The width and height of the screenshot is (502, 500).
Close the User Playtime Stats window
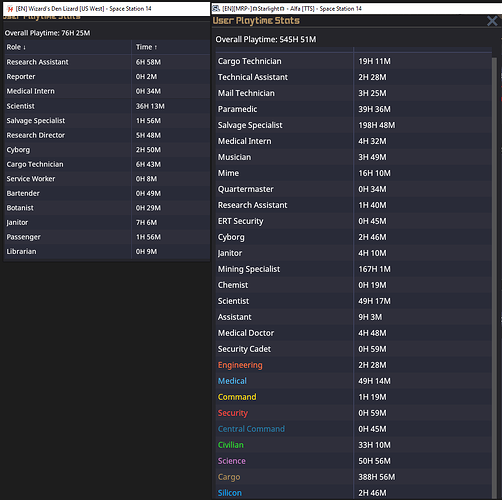(x=492, y=21)
